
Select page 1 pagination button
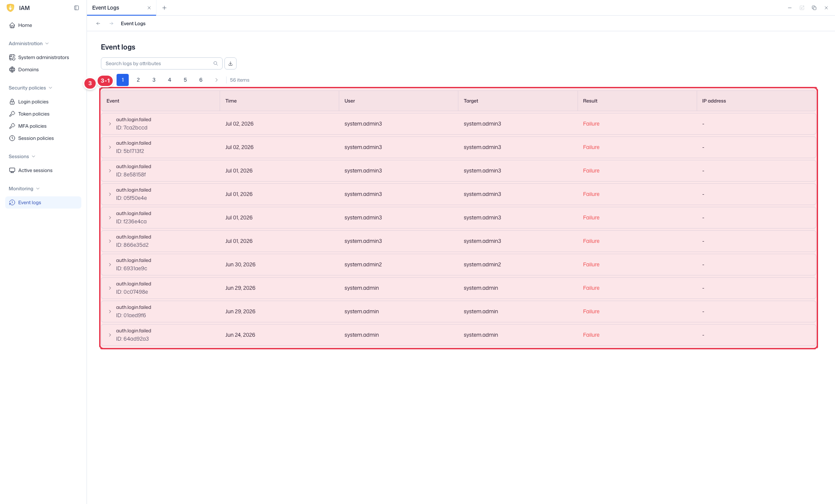pyautogui.click(x=123, y=80)
